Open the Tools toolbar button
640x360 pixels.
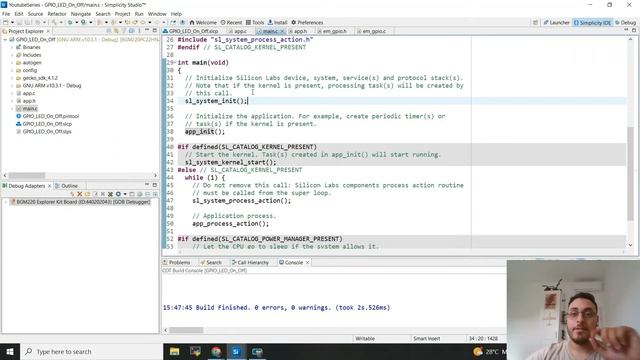(x=255, y=22)
